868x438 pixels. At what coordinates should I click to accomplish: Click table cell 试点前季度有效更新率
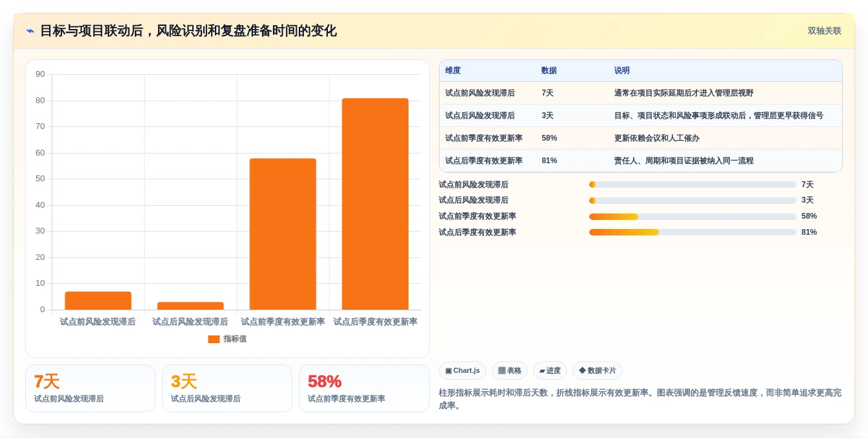point(484,139)
